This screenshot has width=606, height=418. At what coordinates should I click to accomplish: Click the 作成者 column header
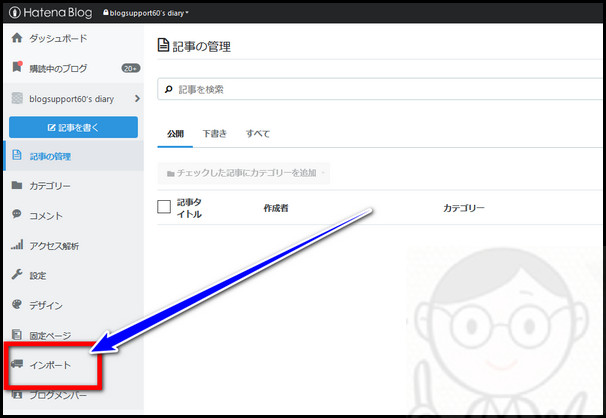[276, 208]
